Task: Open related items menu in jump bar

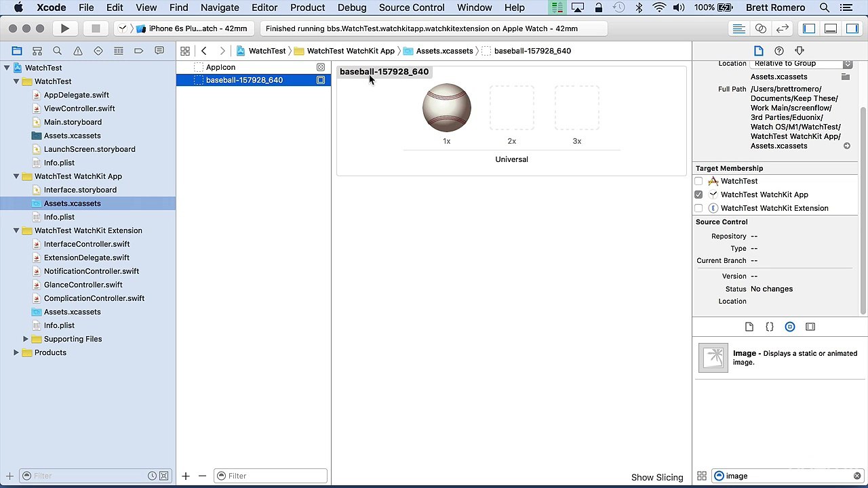Action: (185, 51)
